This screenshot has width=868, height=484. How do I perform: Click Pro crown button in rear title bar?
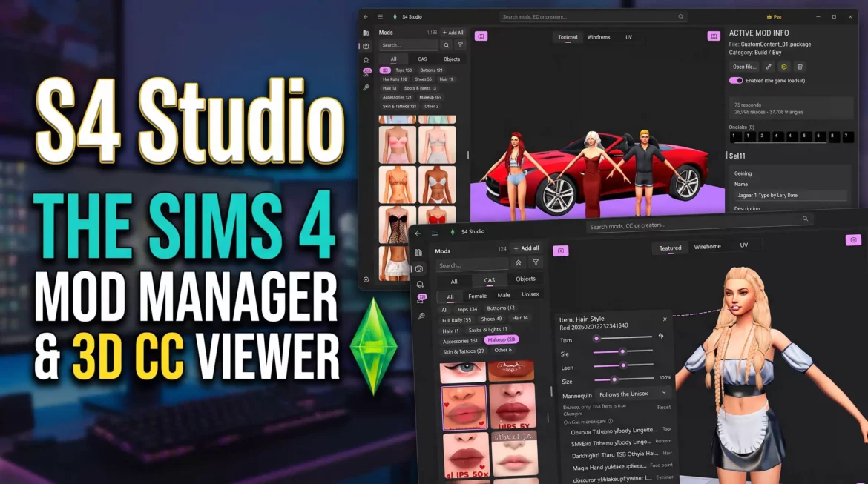click(774, 17)
